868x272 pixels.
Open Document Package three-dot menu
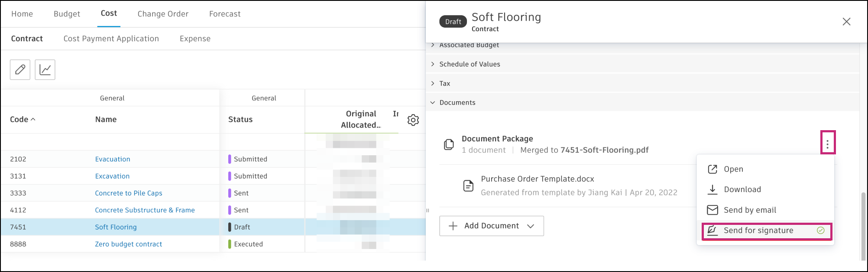click(x=827, y=144)
